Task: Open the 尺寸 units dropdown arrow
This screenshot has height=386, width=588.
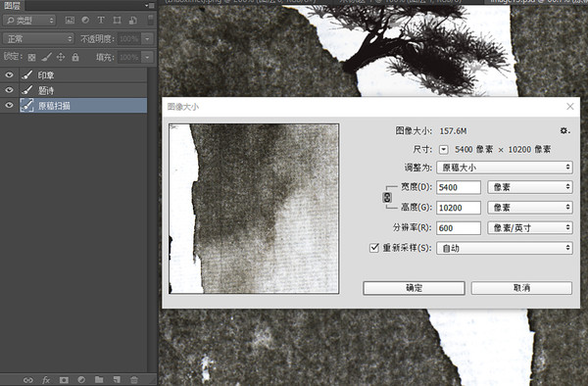Action: [444, 150]
